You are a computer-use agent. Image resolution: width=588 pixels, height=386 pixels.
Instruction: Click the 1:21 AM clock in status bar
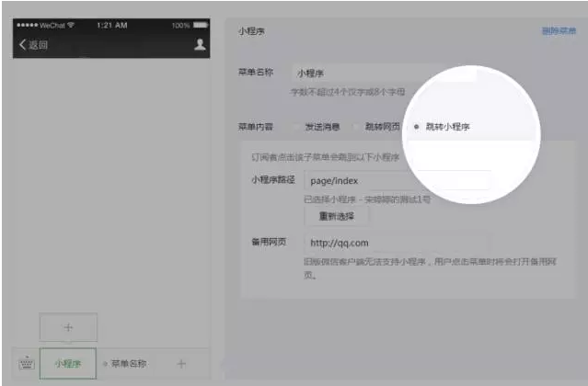[x=111, y=25]
